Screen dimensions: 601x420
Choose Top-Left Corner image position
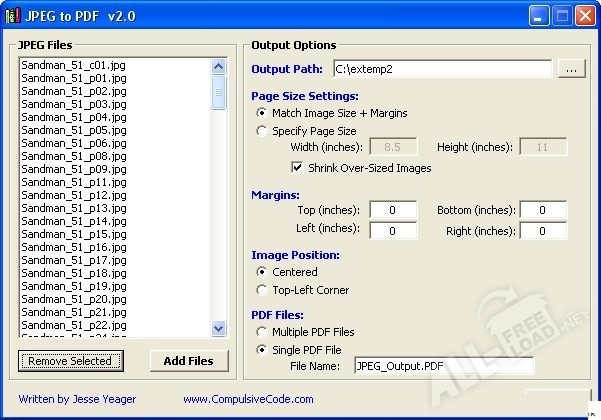point(263,290)
